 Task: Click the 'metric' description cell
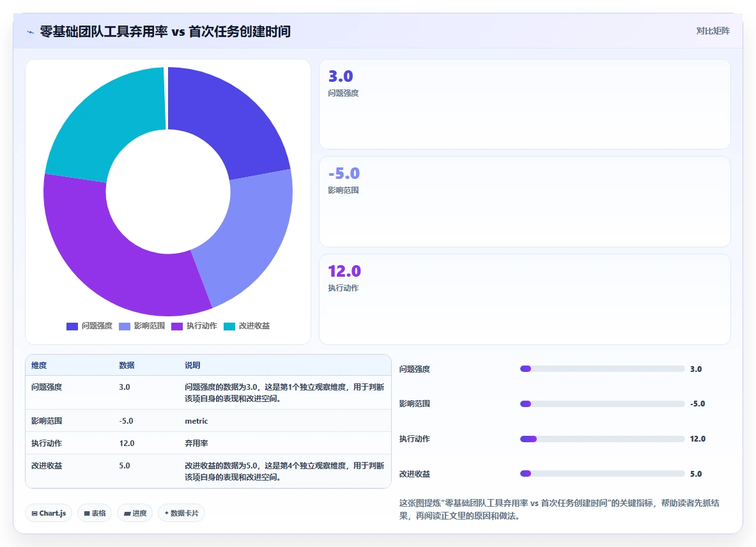click(x=196, y=420)
